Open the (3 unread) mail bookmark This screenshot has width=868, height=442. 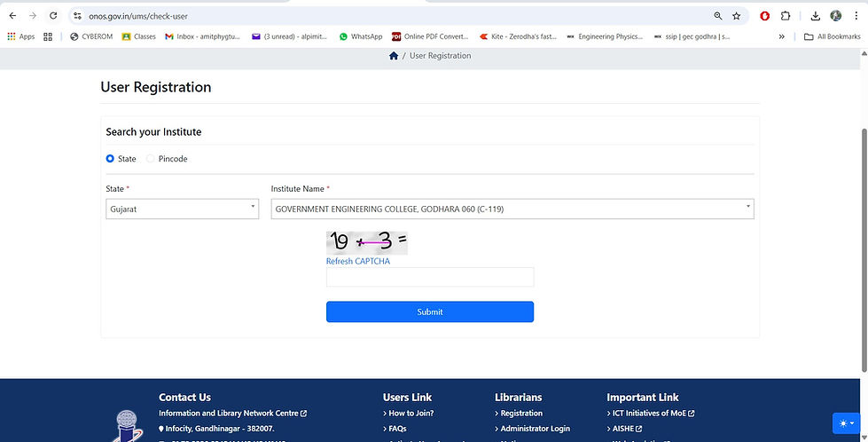coord(290,36)
